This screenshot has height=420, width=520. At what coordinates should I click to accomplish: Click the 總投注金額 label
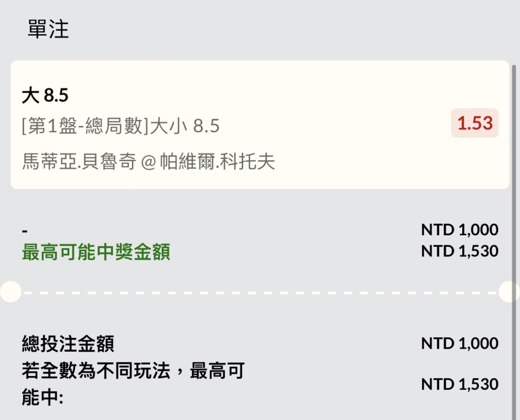pyautogui.click(x=68, y=344)
